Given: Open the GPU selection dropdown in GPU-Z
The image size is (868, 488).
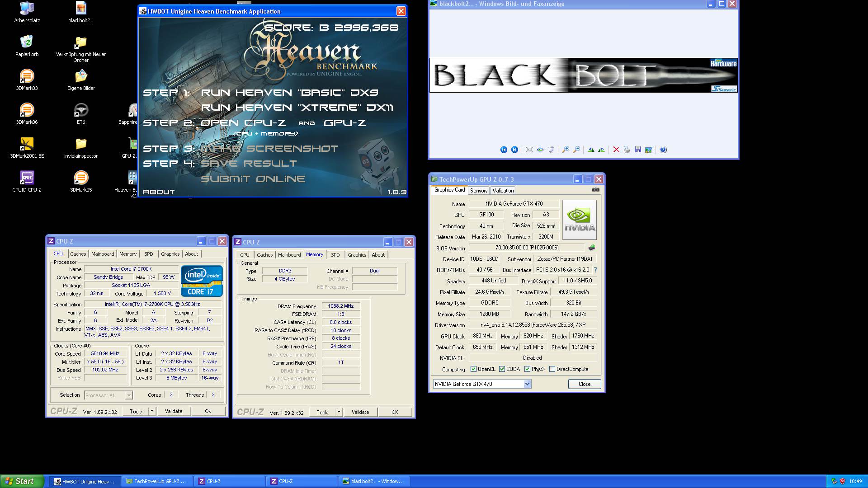Looking at the screenshot, I should click(527, 384).
